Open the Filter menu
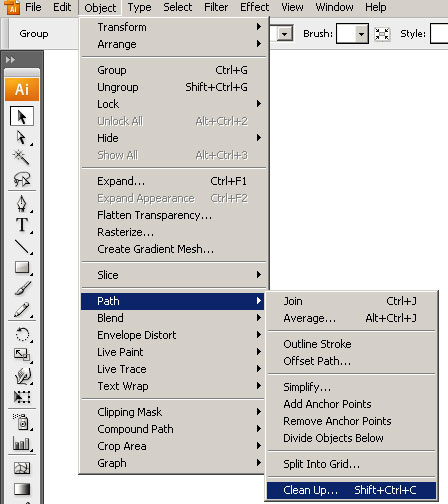 (216, 7)
